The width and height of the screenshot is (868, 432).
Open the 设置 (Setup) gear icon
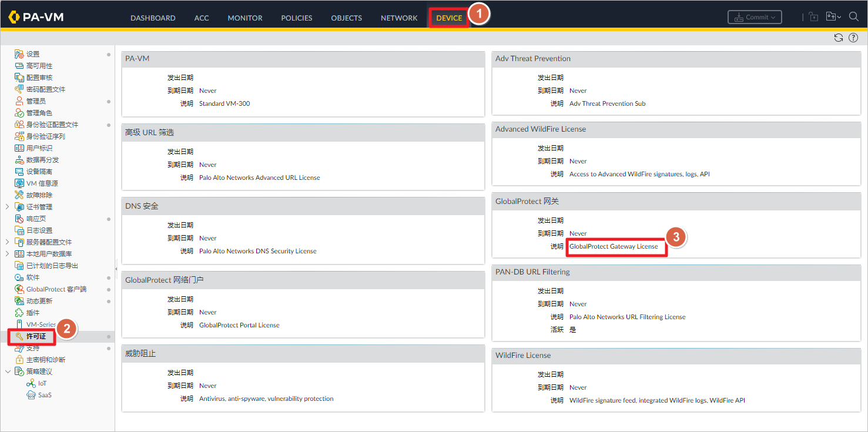(x=19, y=54)
